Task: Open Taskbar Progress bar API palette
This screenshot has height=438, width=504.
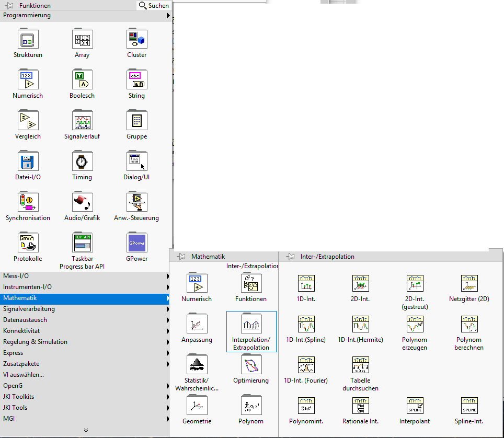Action: tap(82, 243)
